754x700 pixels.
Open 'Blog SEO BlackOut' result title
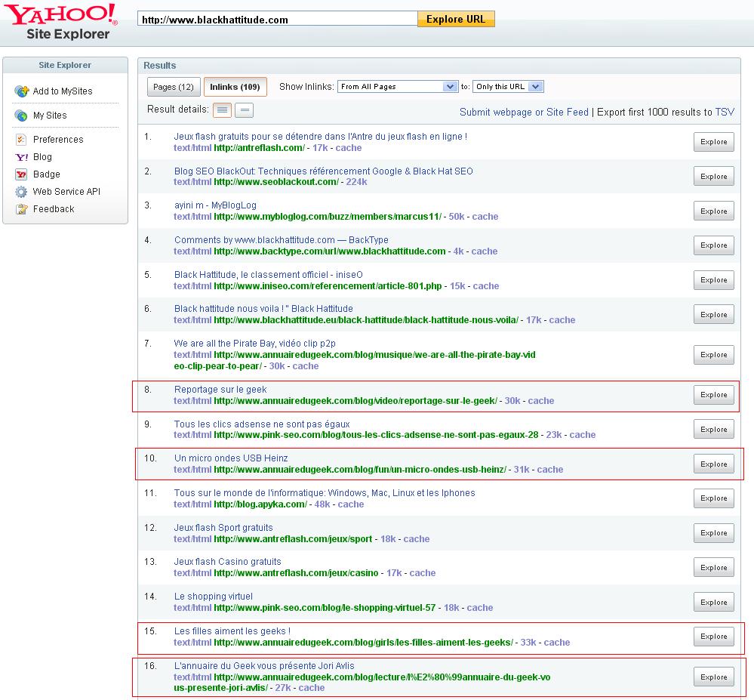point(324,171)
